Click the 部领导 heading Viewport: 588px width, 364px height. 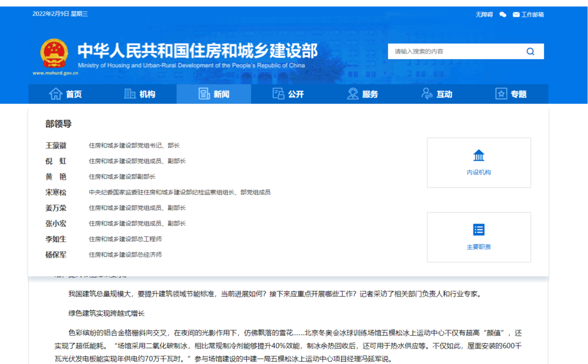58,124
